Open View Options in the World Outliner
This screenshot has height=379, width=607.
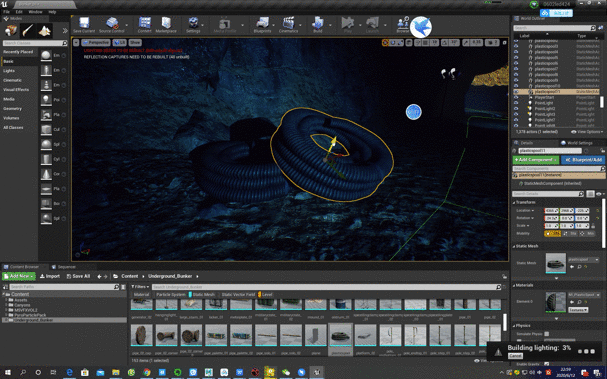tap(587, 132)
